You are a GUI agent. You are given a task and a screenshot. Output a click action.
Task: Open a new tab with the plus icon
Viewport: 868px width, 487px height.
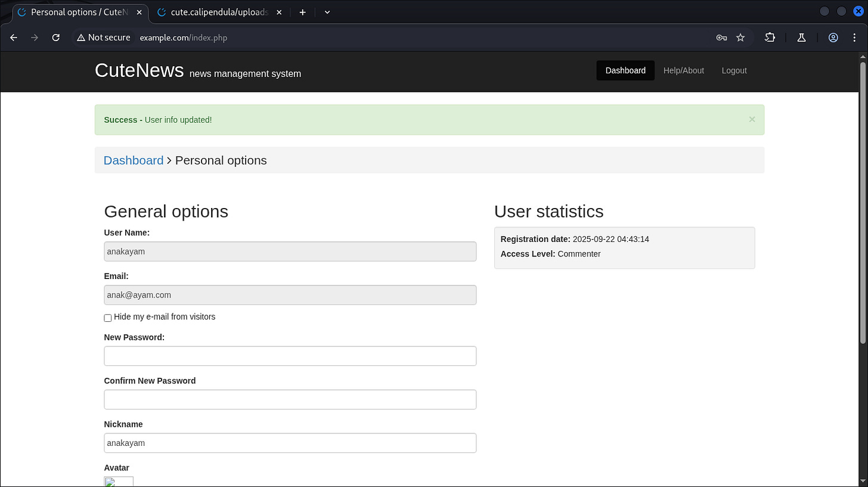[x=303, y=12]
